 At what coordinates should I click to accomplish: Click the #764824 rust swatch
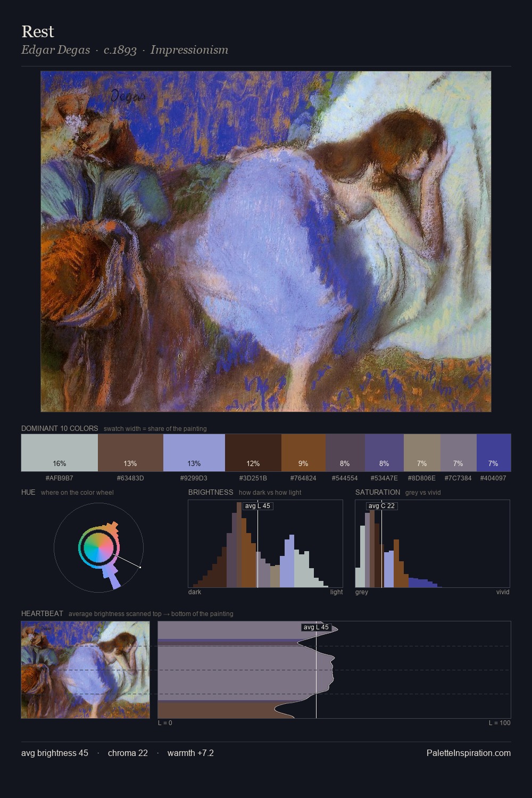(x=303, y=453)
